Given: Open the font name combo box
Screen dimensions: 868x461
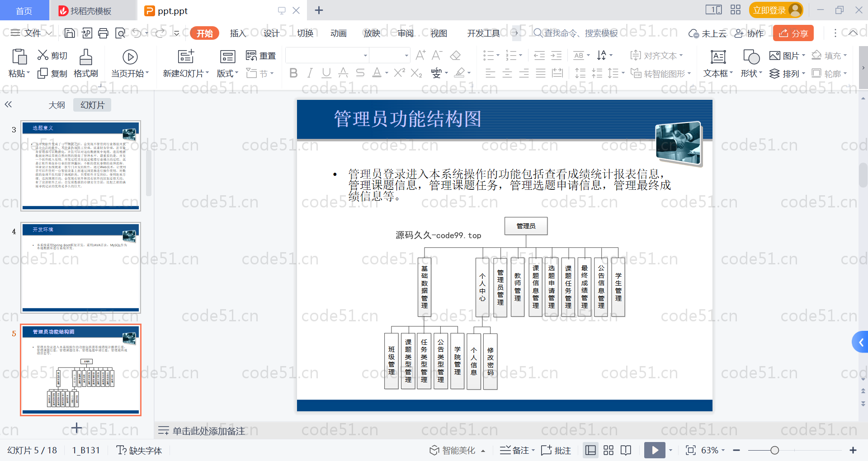Looking at the screenshot, I should 327,56.
